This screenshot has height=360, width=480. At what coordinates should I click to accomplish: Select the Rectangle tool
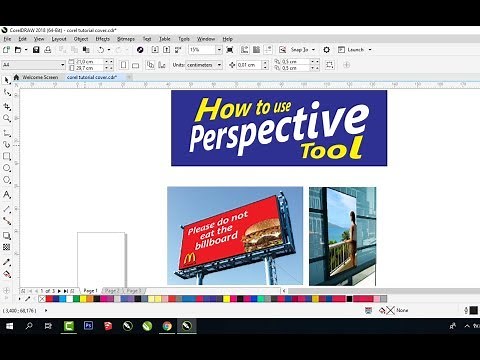tap(7, 156)
